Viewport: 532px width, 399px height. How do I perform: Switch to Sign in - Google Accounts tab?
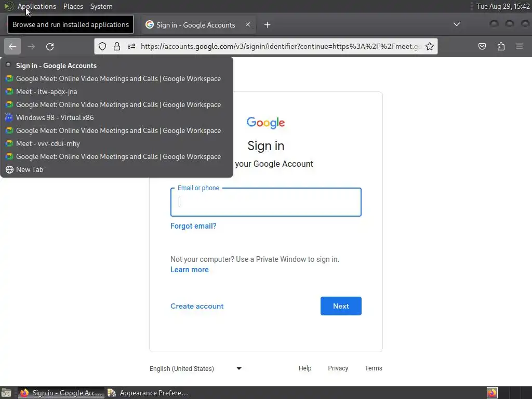pyautogui.click(x=198, y=25)
